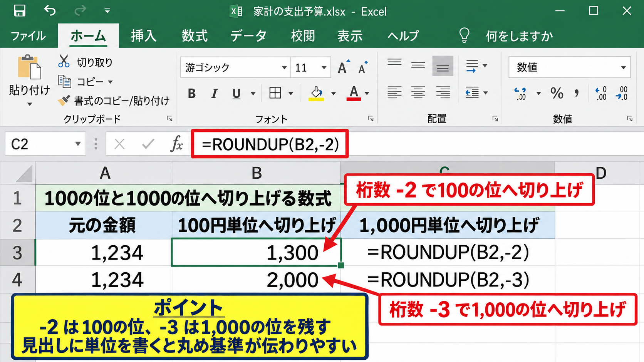The width and height of the screenshot is (644, 362).
Task: Decrease font size with small A icon
Action: [x=363, y=68]
